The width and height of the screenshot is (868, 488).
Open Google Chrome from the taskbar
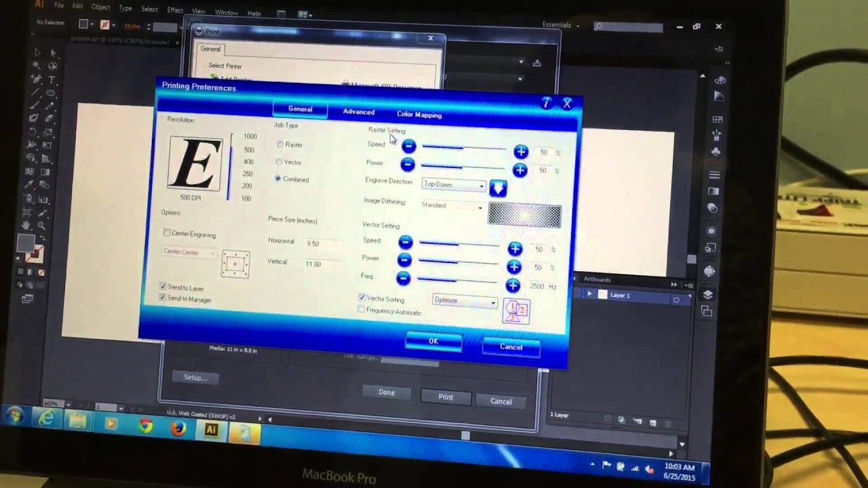click(x=145, y=426)
